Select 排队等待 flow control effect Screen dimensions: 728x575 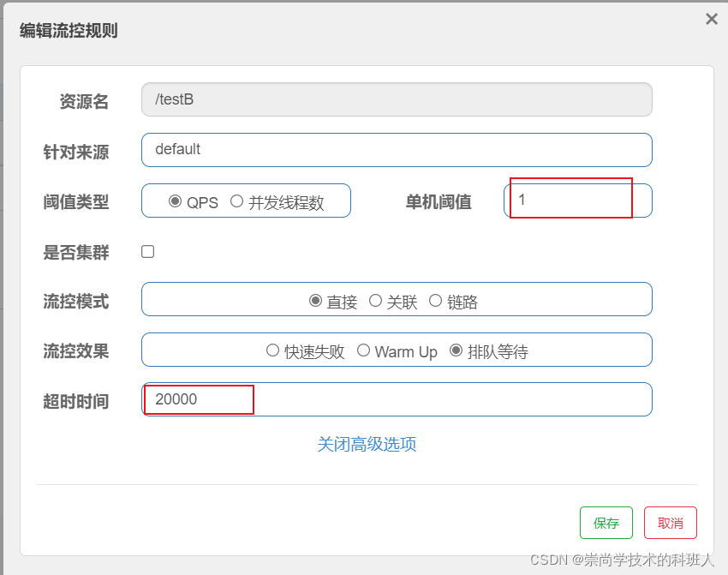[456, 350]
